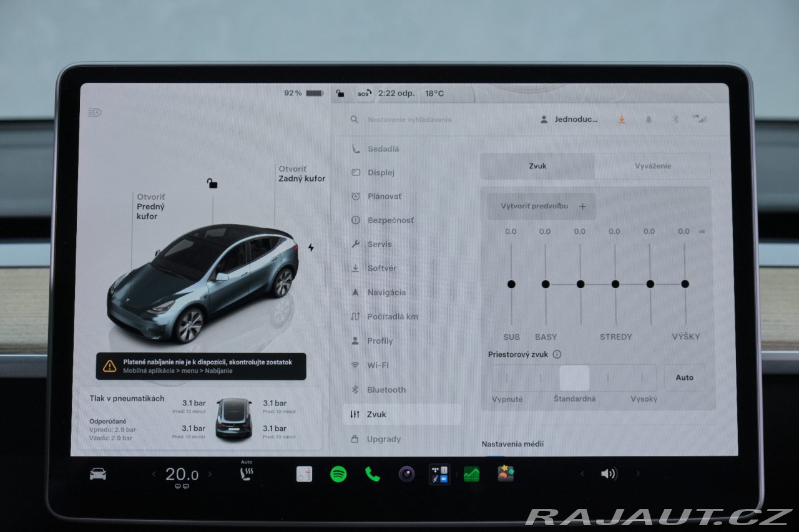Enable Auto immersive sound
The image size is (799, 532).
pyautogui.click(x=685, y=377)
